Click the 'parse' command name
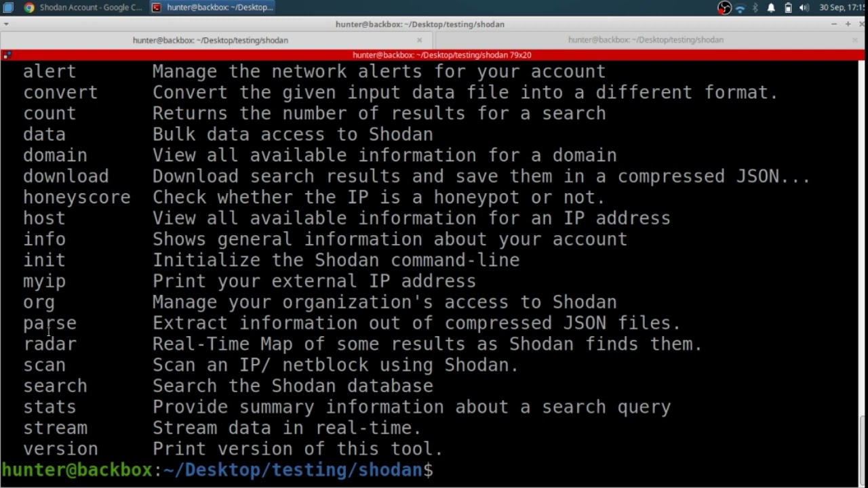868x488 pixels. coord(50,323)
